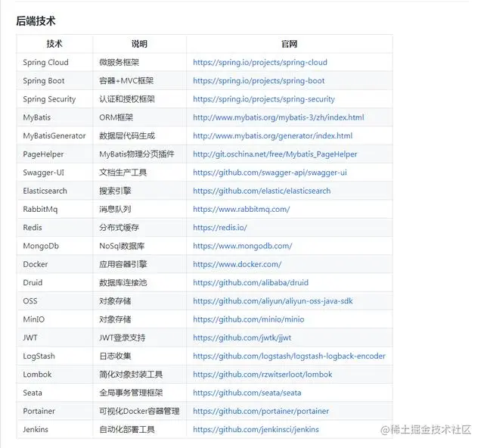The image size is (484, 448).
Task: Open the swagger-ui GitHub link
Action: tap(270, 173)
